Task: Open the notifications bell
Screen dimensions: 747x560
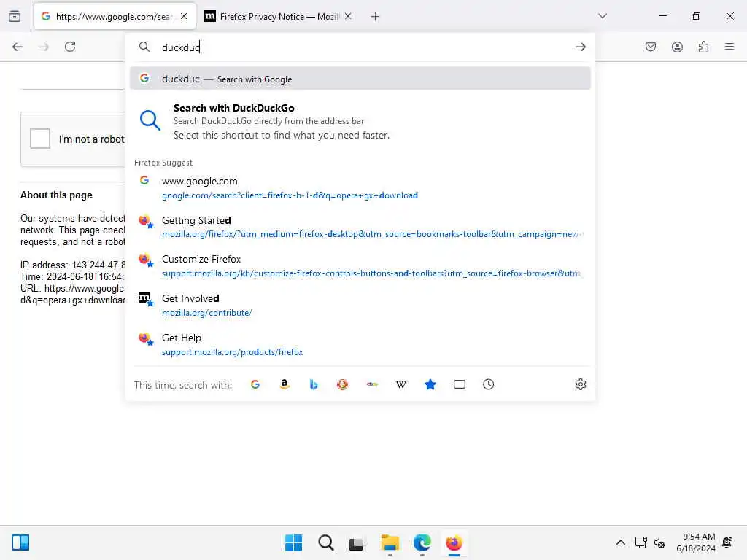Action: click(727, 542)
